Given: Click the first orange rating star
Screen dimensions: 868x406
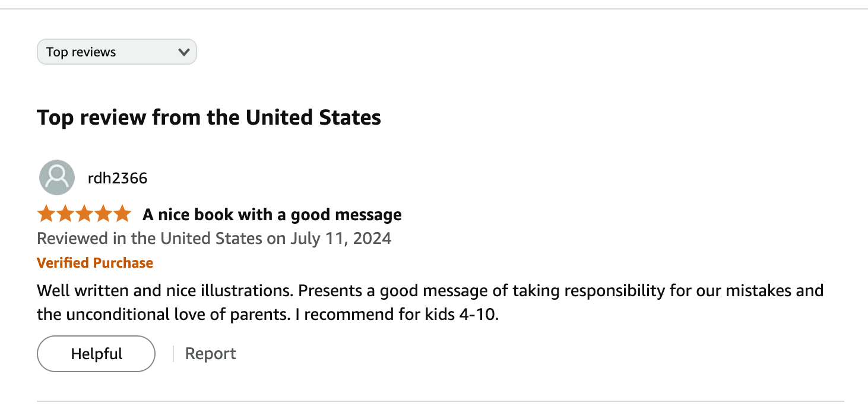Looking at the screenshot, I should (x=47, y=214).
